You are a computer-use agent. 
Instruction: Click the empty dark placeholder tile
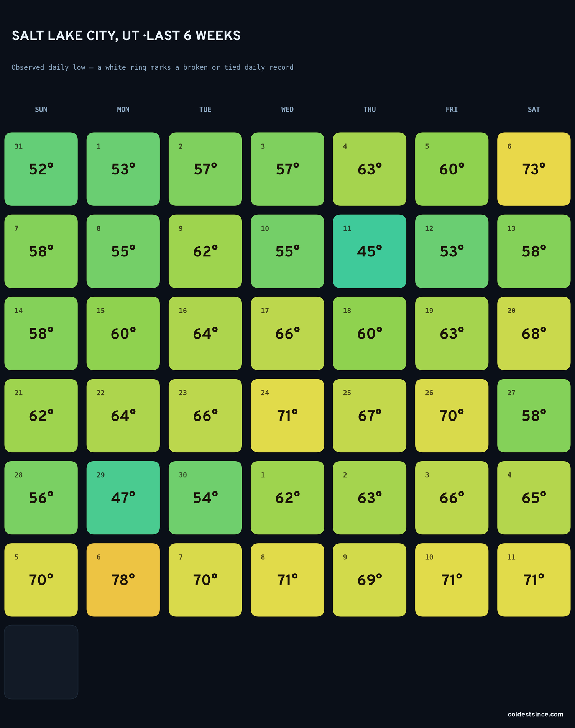pyautogui.click(x=41, y=662)
